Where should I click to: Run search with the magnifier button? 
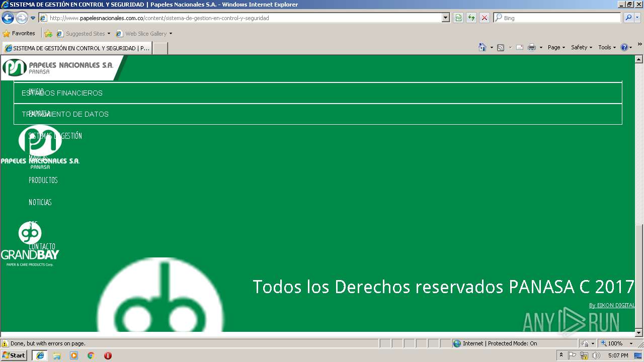tap(628, 18)
